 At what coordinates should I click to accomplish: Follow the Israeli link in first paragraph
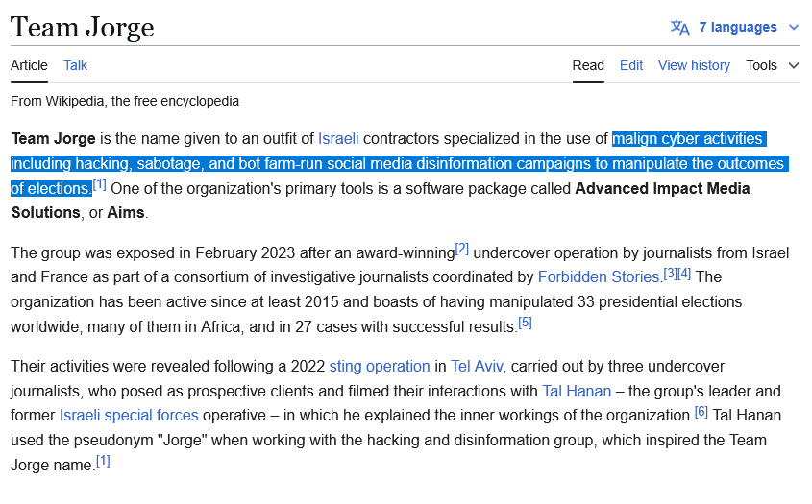[x=338, y=138]
